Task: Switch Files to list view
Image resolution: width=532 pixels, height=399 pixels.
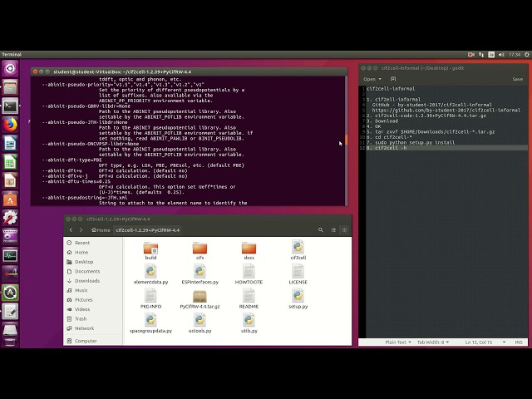Action: click(333, 230)
